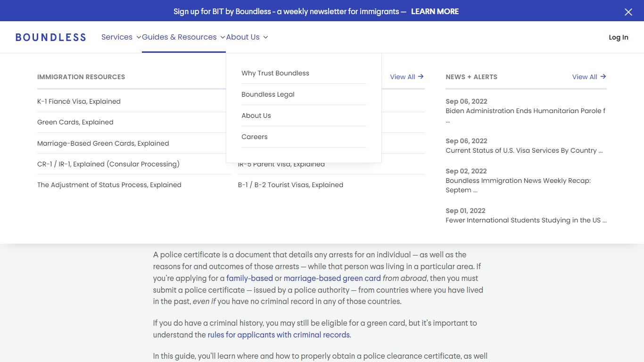The width and height of the screenshot is (644, 362).
Task: Click the IMMIGRATION RESOURCES heading
Action: point(81,77)
